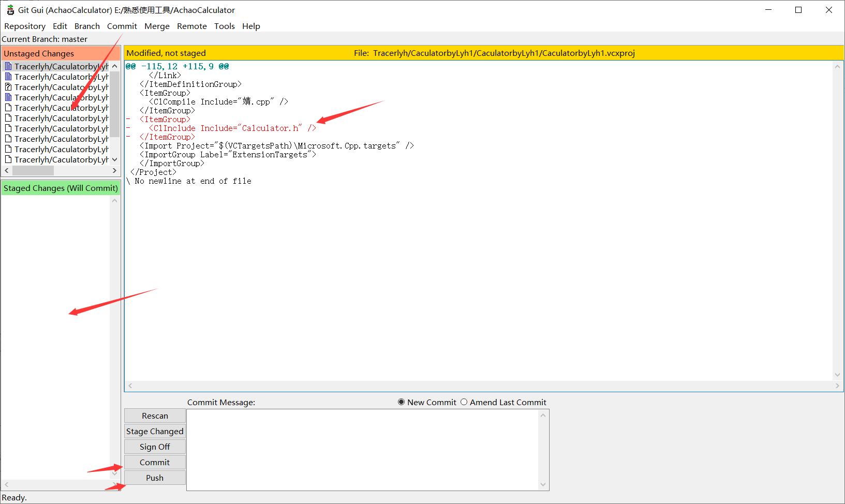Click the hunk header @@ -115,12 +115,9 @@
The height and width of the screenshot is (504, 845).
click(177, 66)
